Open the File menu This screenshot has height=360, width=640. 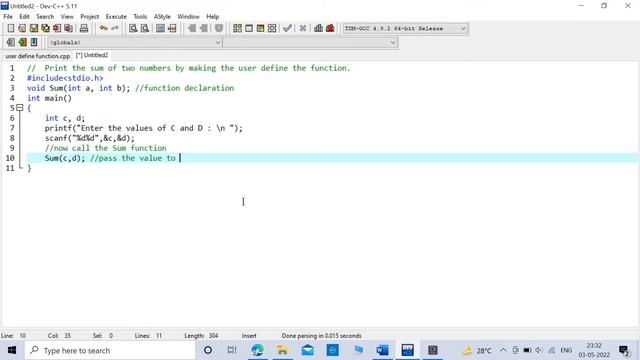click(x=8, y=17)
